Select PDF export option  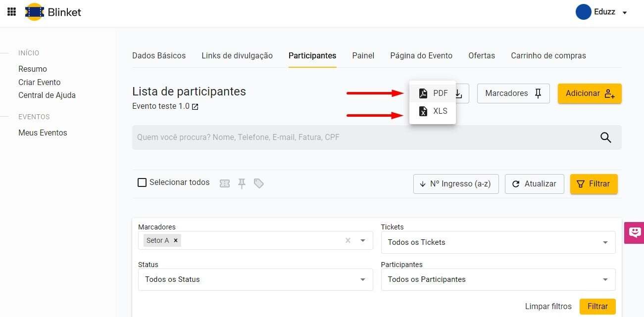pyautogui.click(x=433, y=93)
